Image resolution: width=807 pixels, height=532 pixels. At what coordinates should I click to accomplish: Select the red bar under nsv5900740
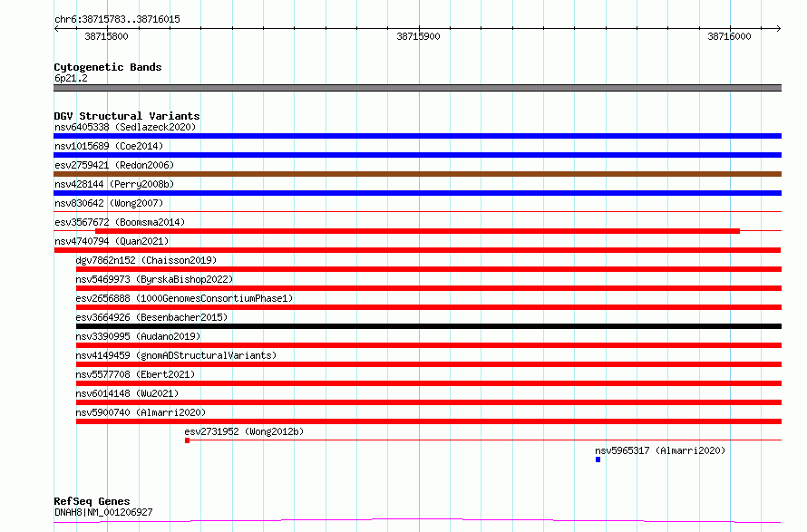pyautogui.click(x=429, y=421)
